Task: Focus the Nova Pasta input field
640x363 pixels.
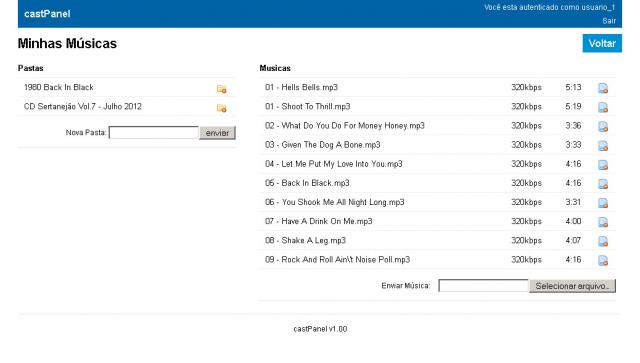Action: click(154, 133)
